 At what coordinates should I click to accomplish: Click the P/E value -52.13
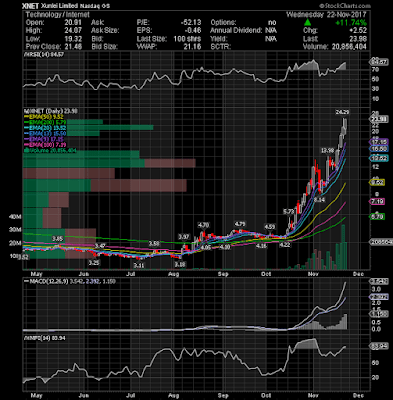click(191, 22)
